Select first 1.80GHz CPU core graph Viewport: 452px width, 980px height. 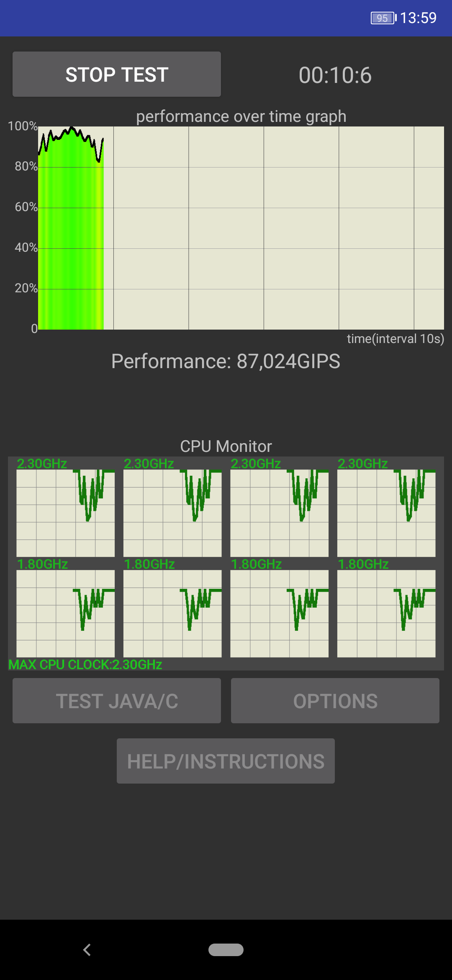tap(65, 614)
